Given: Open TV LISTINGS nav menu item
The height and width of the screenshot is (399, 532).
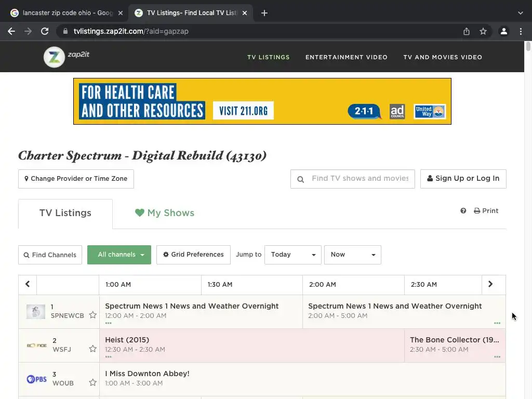Looking at the screenshot, I should tap(269, 57).
